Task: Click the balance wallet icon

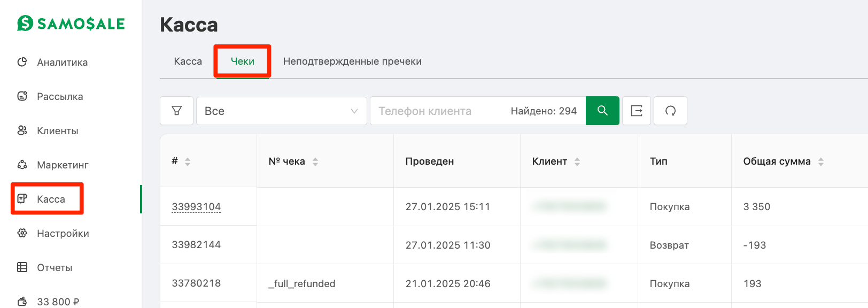Action: 22,302
